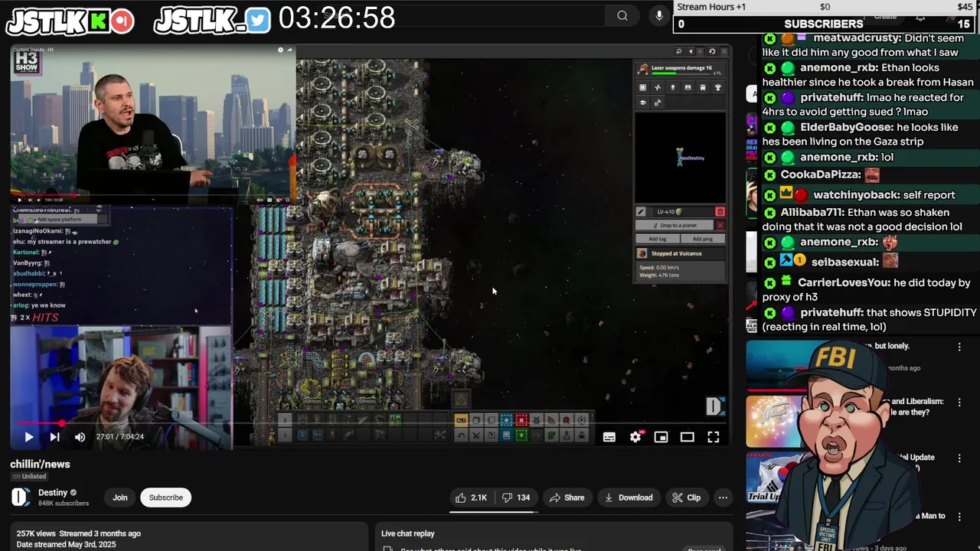Screen dimensions: 980x551
Task: Open the graduation cap tips icon
Action: point(642,103)
